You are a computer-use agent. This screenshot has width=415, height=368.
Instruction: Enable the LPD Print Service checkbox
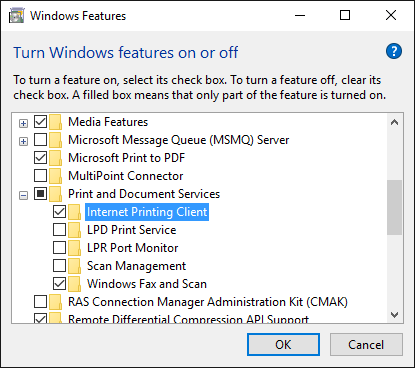coord(59,229)
